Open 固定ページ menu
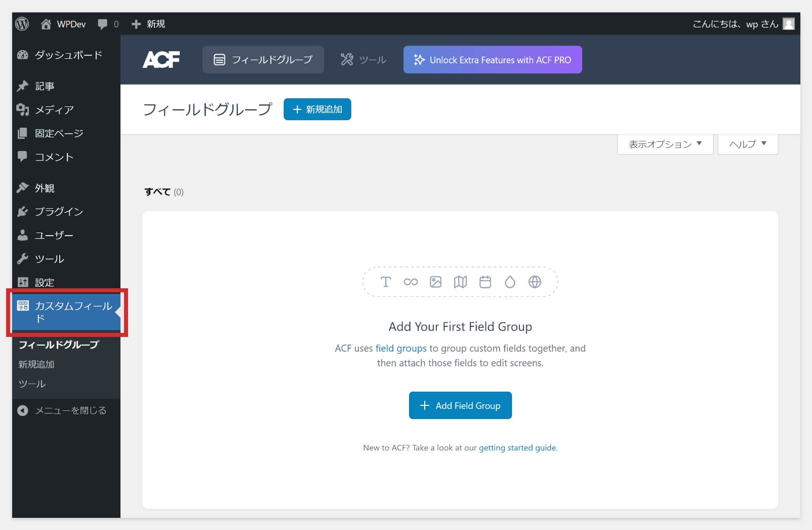This screenshot has width=812, height=530. coord(66,133)
